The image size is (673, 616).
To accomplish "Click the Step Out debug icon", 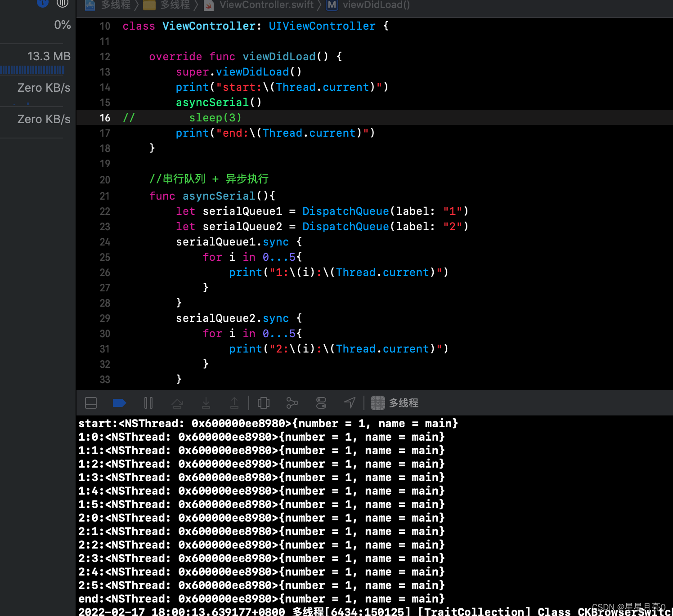I will 234,403.
